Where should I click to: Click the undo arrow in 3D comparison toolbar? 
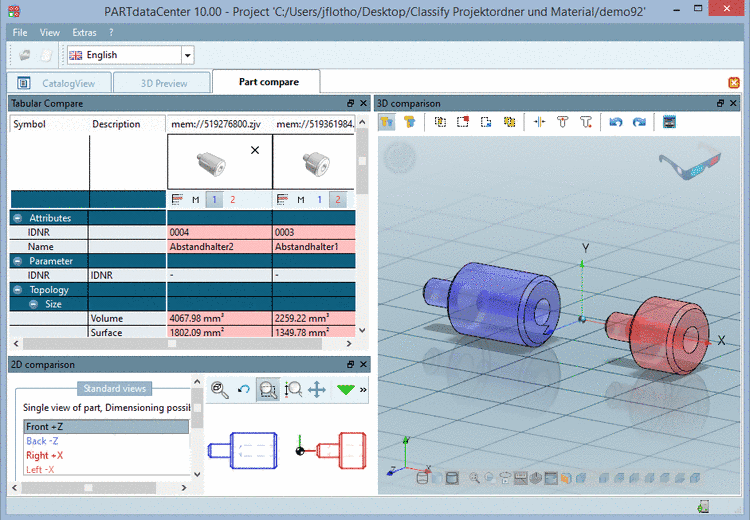[x=616, y=122]
